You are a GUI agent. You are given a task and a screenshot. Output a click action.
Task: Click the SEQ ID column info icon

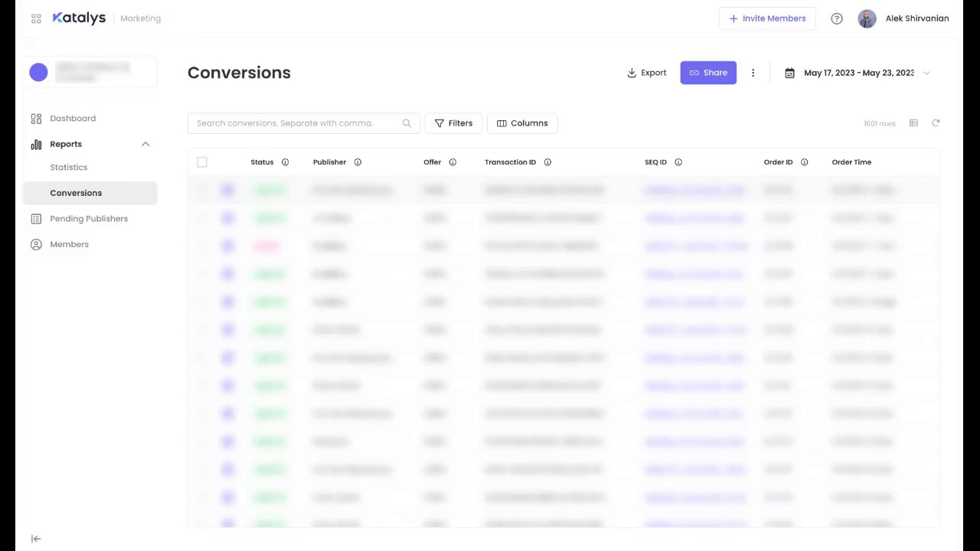pyautogui.click(x=678, y=162)
